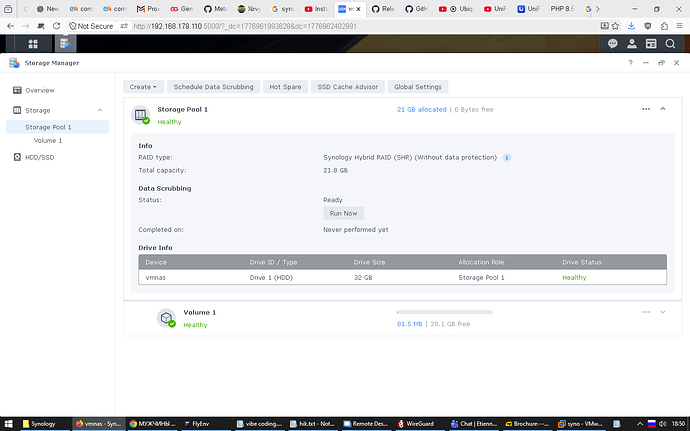Open the tab overview button at top-left

click(x=8, y=9)
